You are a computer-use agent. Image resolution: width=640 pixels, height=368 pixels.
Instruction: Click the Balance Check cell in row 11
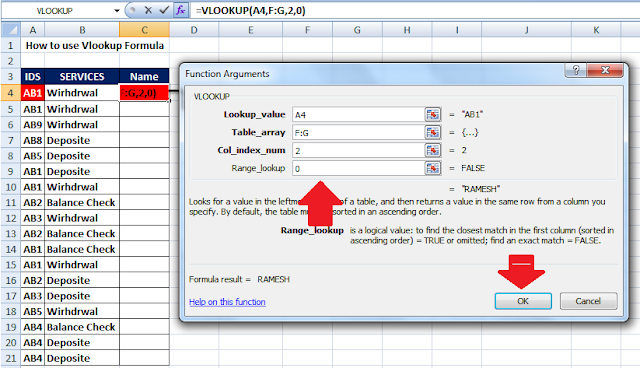point(82,203)
